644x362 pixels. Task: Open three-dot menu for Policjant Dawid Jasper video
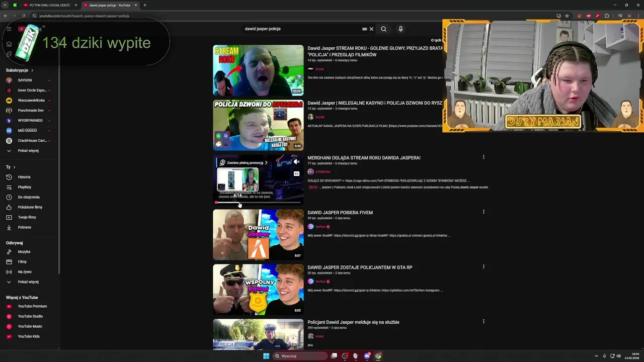(484, 321)
